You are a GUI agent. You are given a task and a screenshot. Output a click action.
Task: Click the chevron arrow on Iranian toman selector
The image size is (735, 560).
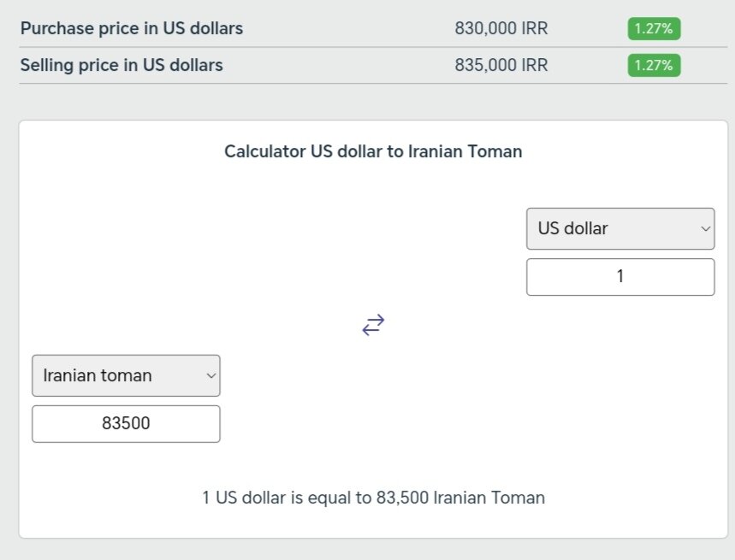tap(210, 376)
